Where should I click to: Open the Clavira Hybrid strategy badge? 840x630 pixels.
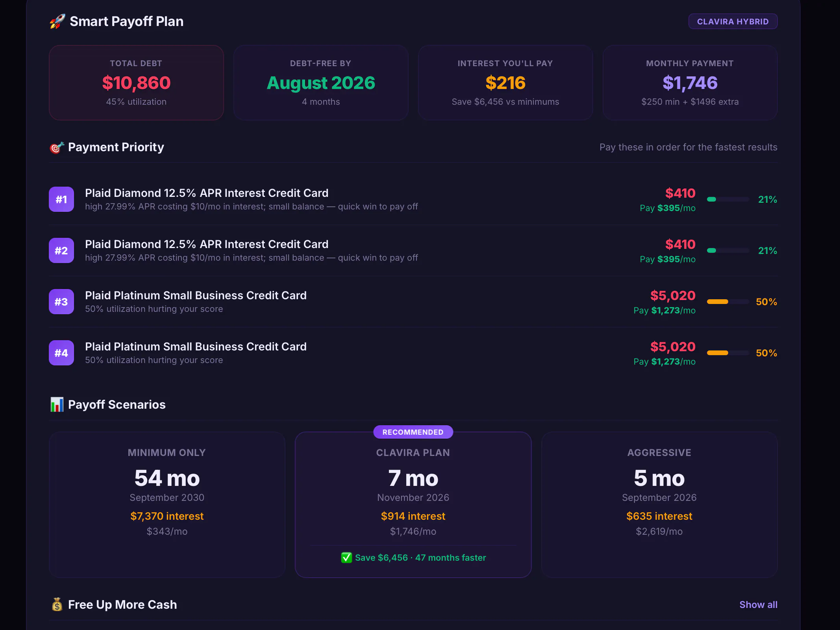733,22
